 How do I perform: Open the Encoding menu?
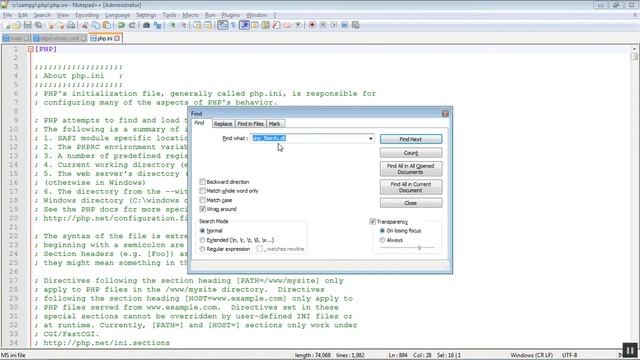pyautogui.click(x=87, y=15)
